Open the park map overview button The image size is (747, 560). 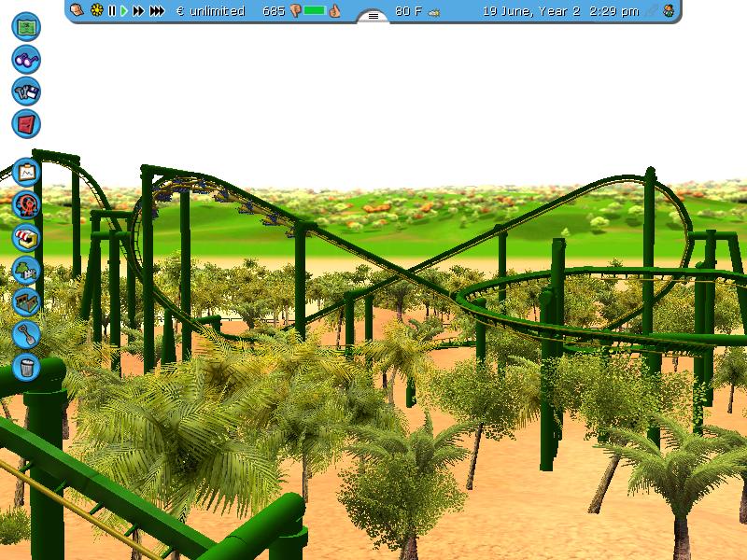[x=26, y=27]
